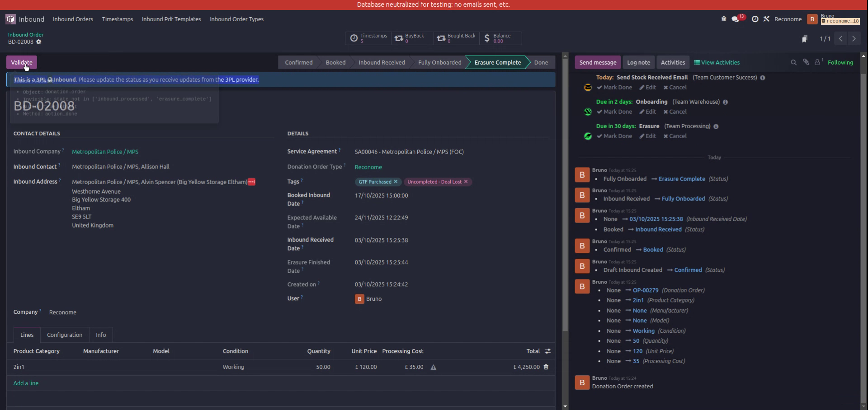Click the Validate button

[x=21, y=62]
